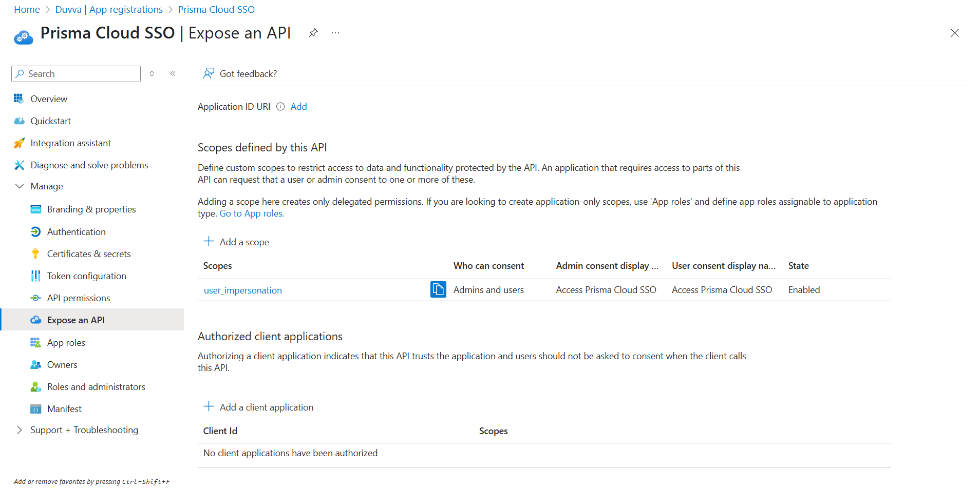Toggle expand or collapse all menu groups
The height and width of the screenshot is (488, 980).
[x=152, y=74]
